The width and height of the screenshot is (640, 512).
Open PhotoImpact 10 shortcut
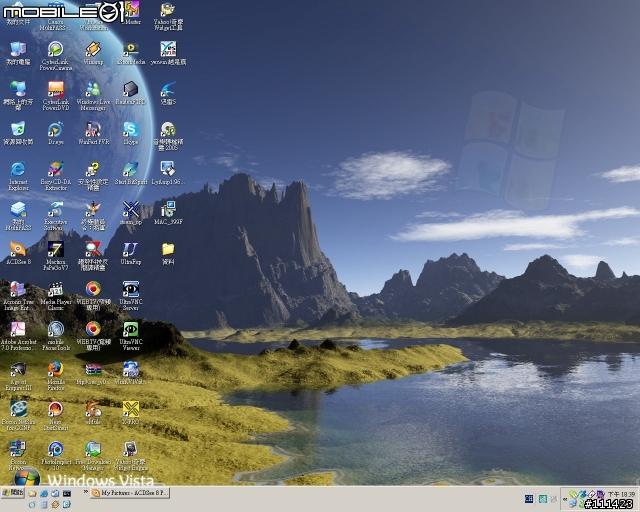[56, 456]
